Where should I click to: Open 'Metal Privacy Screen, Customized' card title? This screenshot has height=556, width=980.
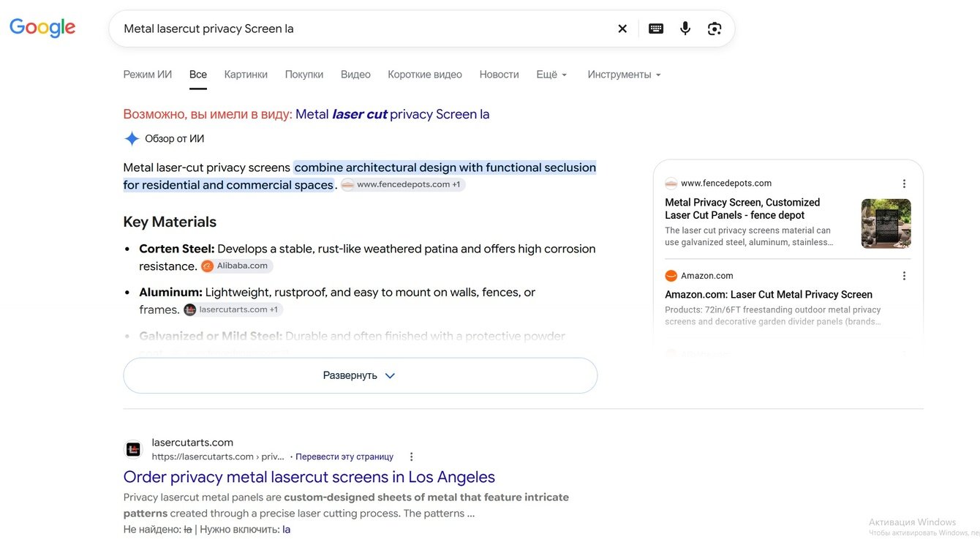742,209
